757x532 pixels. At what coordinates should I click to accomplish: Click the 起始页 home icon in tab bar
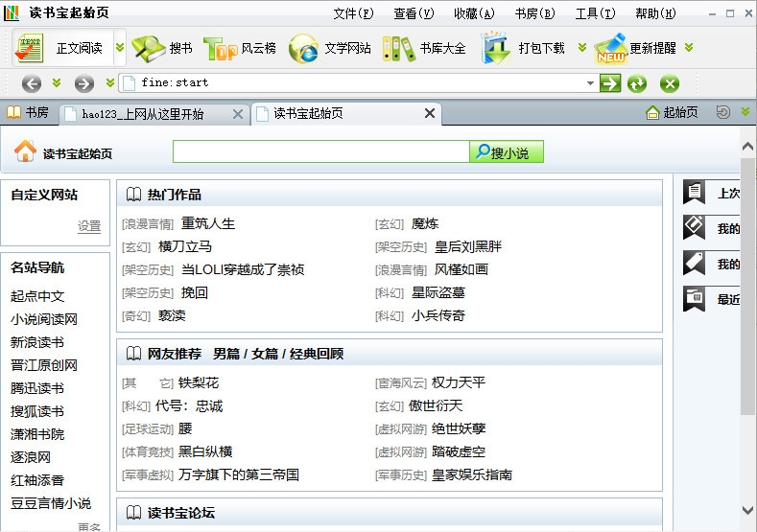pyautogui.click(x=652, y=112)
